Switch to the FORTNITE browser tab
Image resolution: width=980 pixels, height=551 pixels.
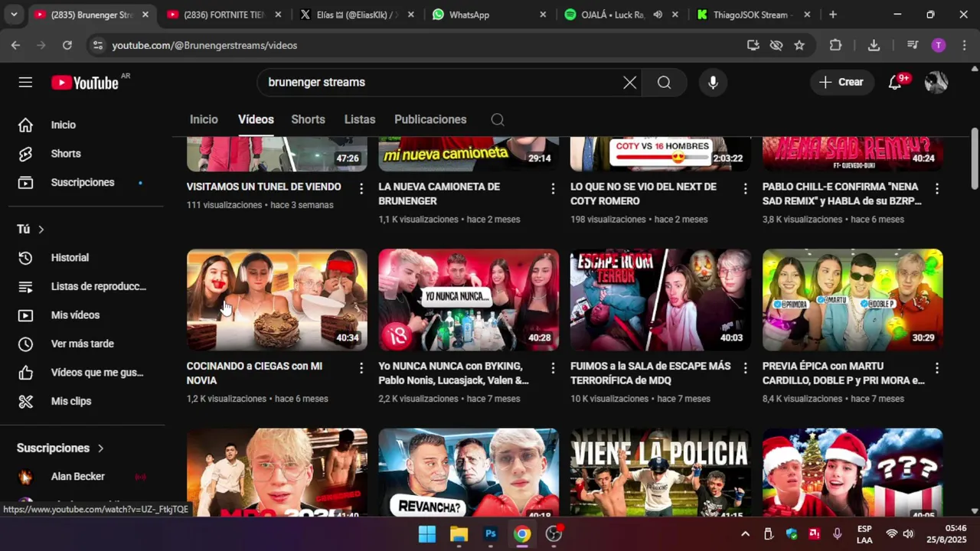(x=224, y=15)
